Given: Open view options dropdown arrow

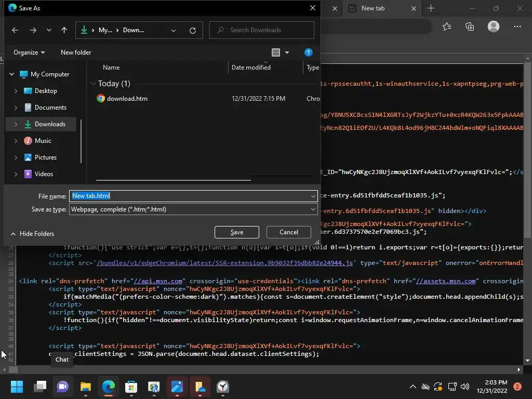Looking at the screenshot, I should pos(287,52).
